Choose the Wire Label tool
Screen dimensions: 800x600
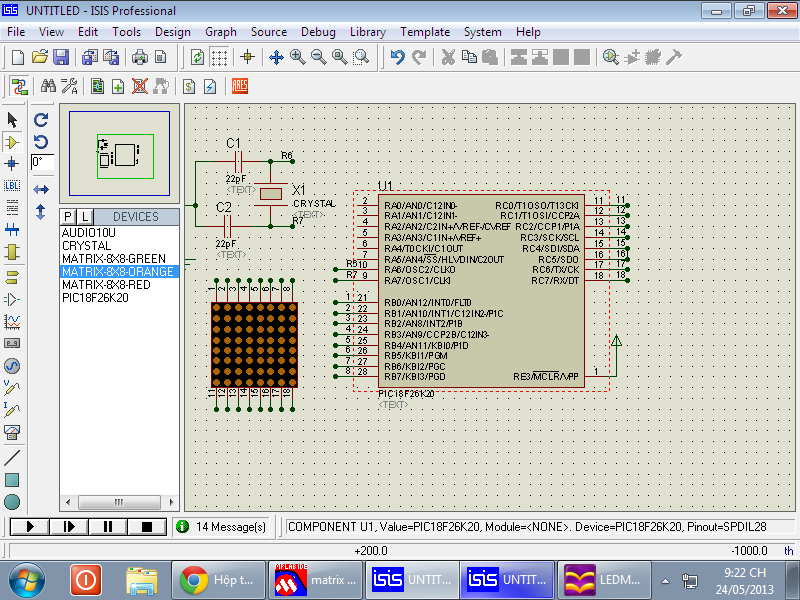(x=12, y=185)
